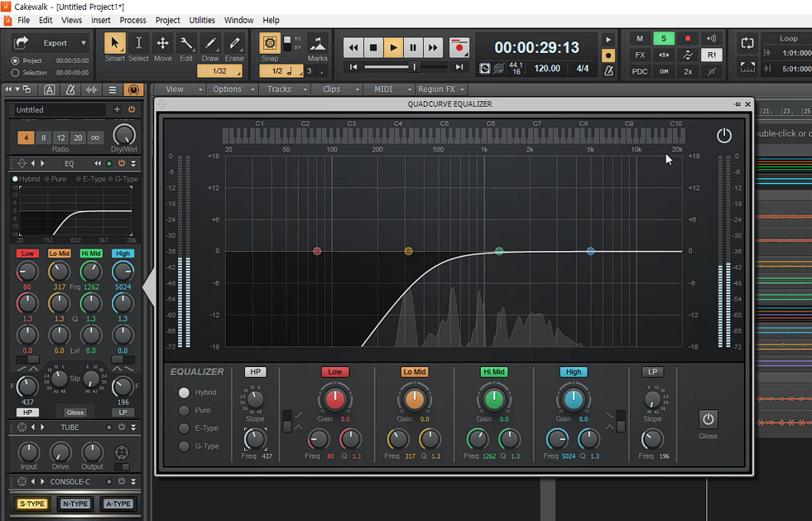
Task: Click the red Low Gain knob
Action: 334,399
